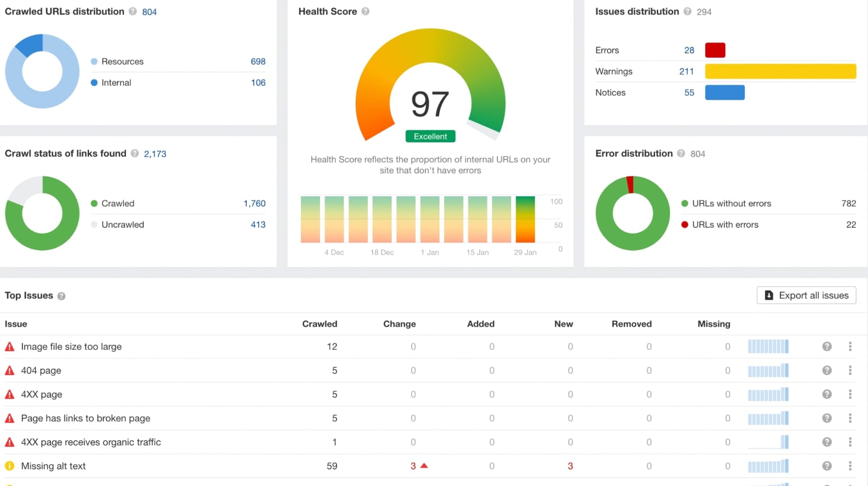Open the 4XX page receives organic traffic issue
The width and height of the screenshot is (868, 486).
coord(91,442)
